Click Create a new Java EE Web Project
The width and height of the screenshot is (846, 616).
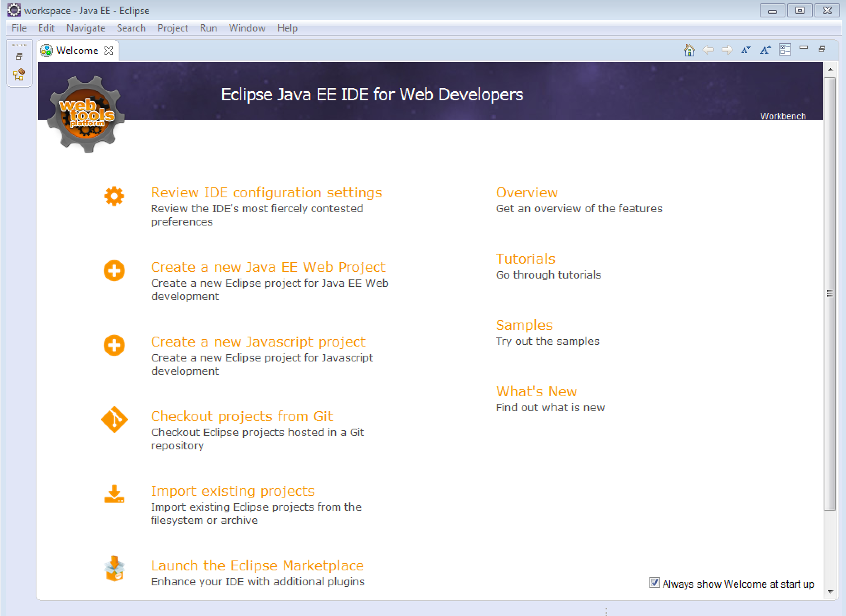pyautogui.click(x=268, y=267)
